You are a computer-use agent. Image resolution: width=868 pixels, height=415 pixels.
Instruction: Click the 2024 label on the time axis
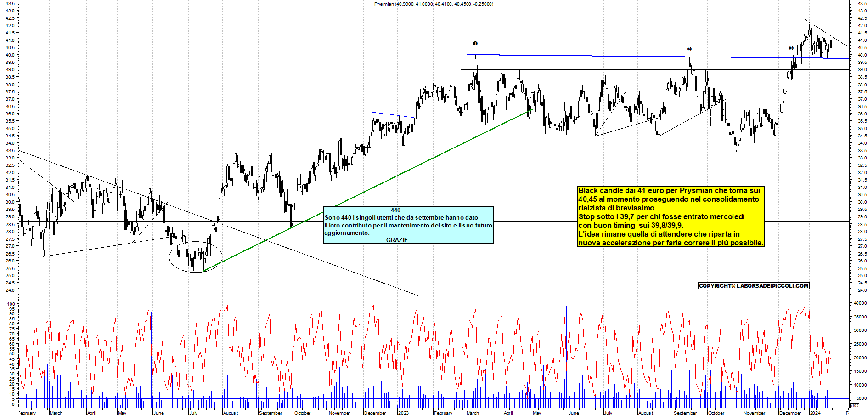(815, 413)
